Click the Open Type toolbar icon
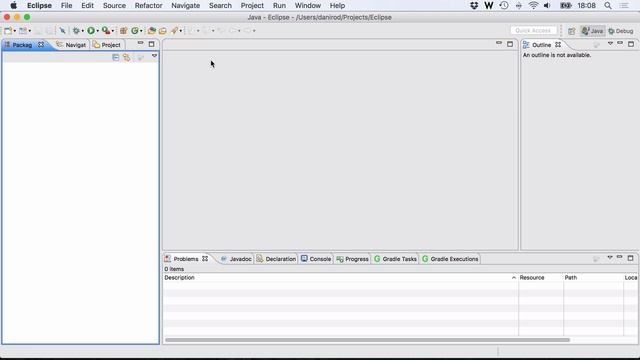Screen dimensions: 640x360 pyautogui.click(x=151, y=31)
